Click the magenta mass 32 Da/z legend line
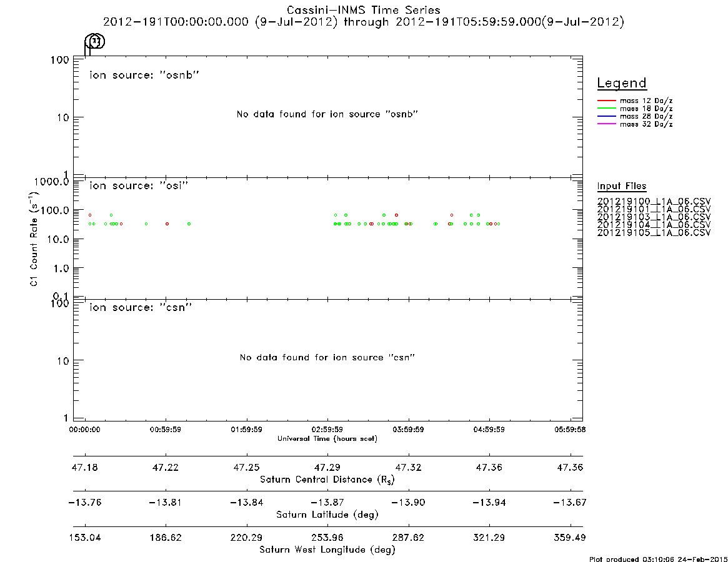 tap(606, 124)
